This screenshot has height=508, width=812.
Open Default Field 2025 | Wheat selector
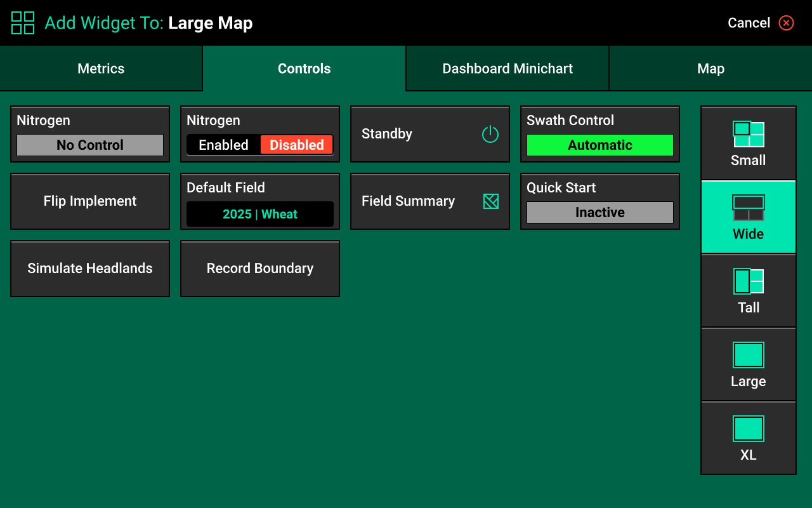[x=260, y=214]
